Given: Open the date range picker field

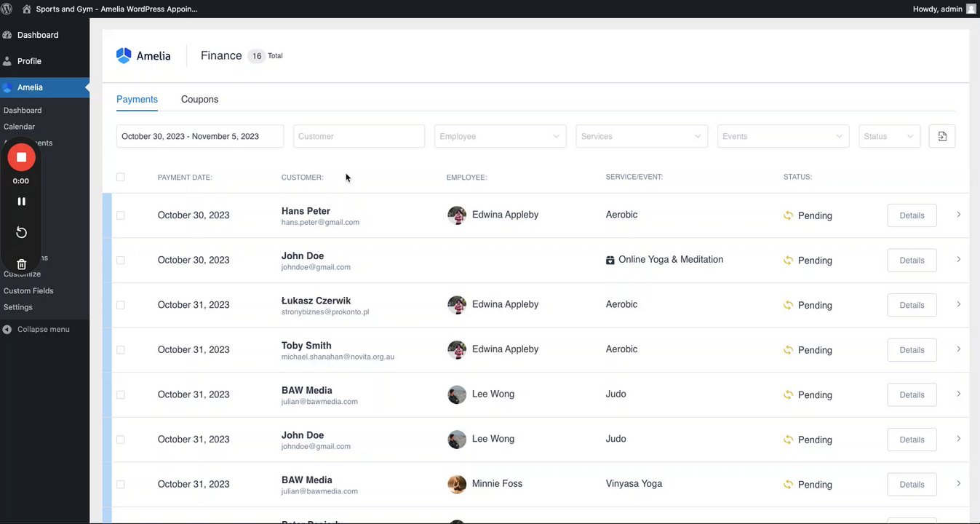Looking at the screenshot, I should pos(200,136).
